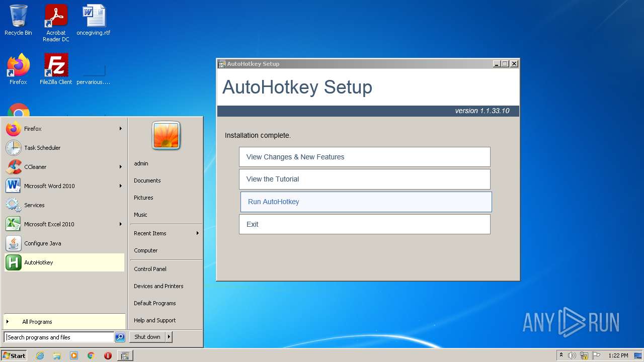Open Documents from the Start menu
The image size is (644, 362).
pyautogui.click(x=166, y=180)
